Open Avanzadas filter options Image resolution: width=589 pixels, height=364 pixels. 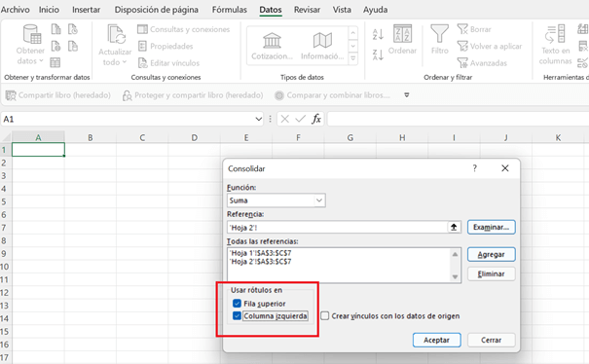coord(482,62)
